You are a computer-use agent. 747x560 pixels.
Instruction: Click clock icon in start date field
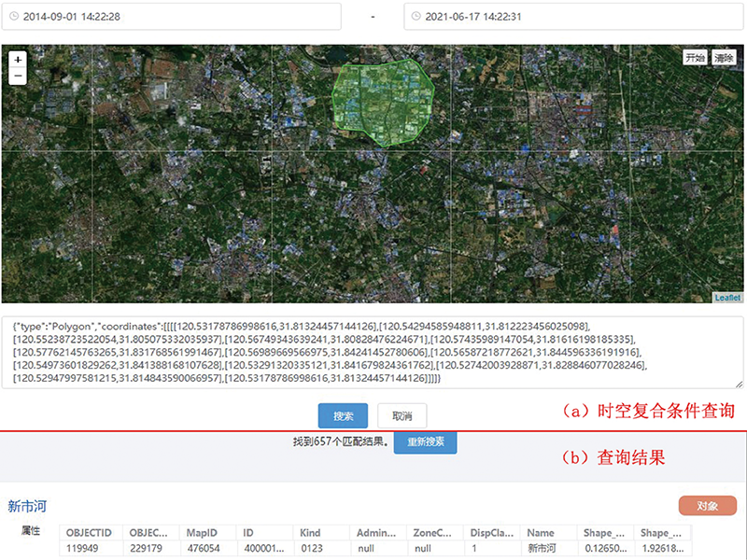coord(13,17)
